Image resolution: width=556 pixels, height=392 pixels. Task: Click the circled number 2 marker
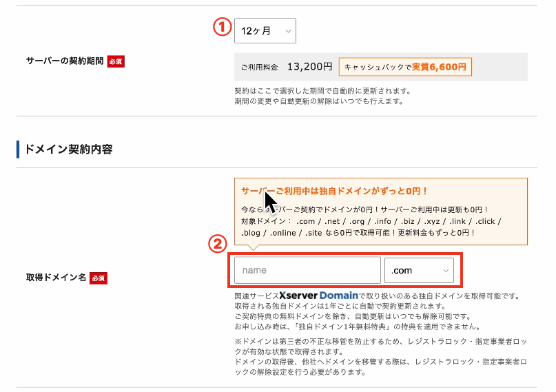pyautogui.click(x=218, y=245)
